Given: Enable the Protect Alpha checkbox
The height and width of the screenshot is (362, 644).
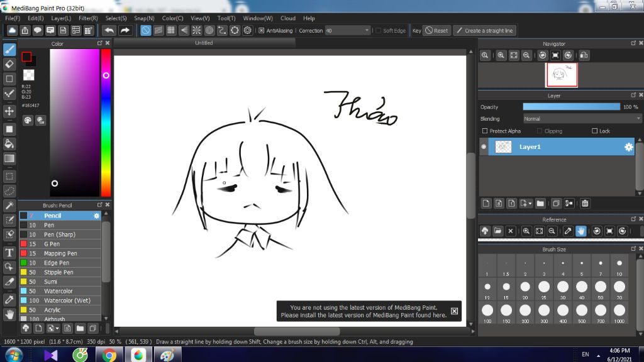Looking at the screenshot, I should (x=485, y=131).
